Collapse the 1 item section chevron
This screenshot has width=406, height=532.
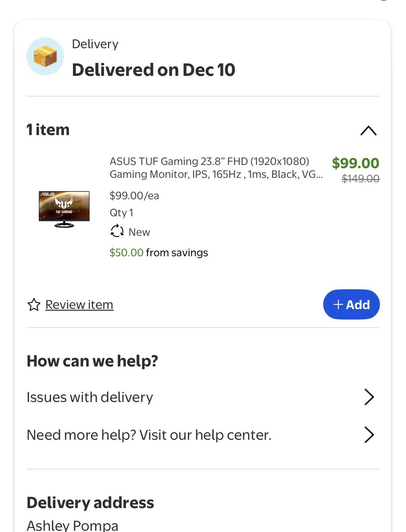click(369, 130)
